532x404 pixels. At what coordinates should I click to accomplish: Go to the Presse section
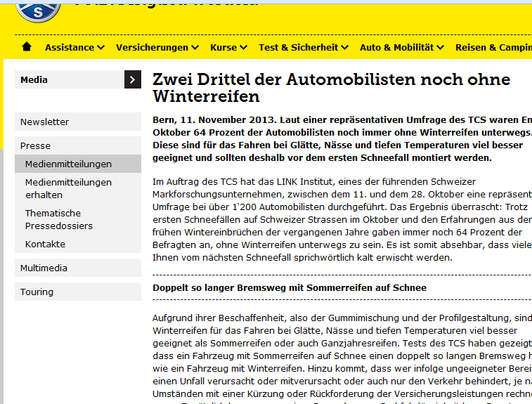point(78,145)
